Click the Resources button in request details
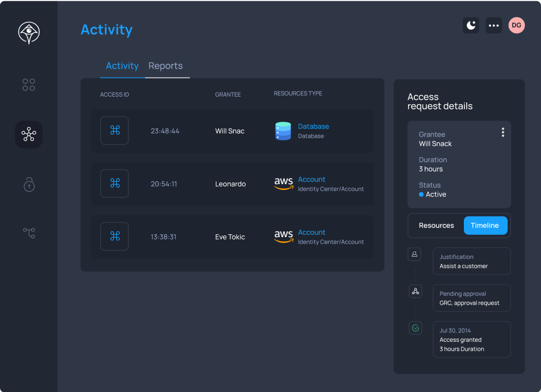The height and width of the screenshot is (392, 541). [x=436, y=226]
